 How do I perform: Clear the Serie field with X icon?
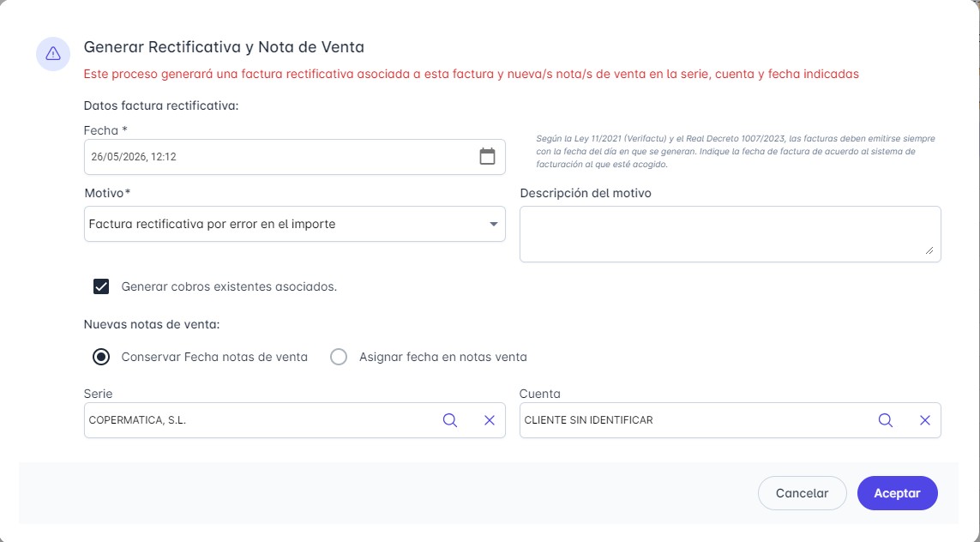point(490,420)
